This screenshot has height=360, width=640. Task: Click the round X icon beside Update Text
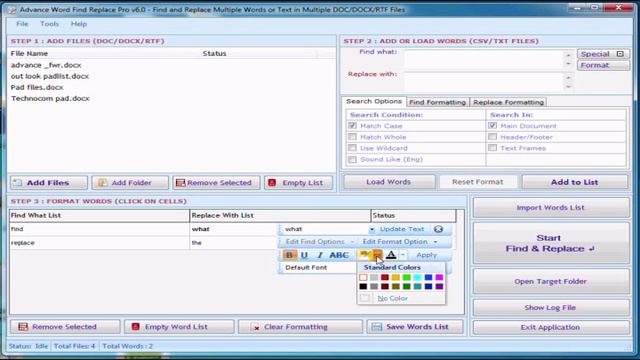(x=438, y=229)
